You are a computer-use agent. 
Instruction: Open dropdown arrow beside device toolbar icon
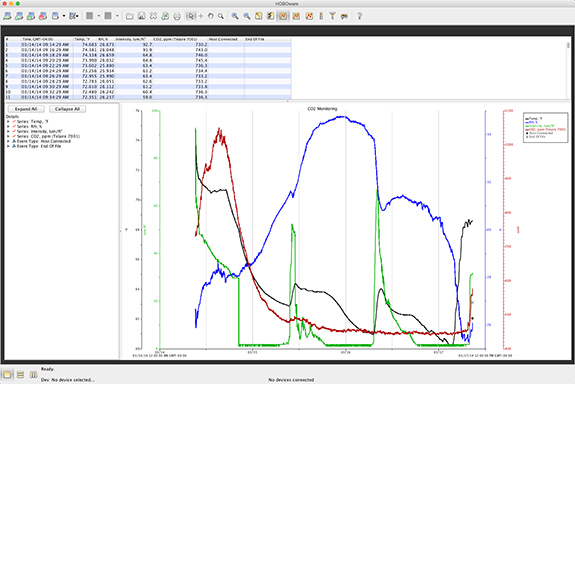[64, 16]
